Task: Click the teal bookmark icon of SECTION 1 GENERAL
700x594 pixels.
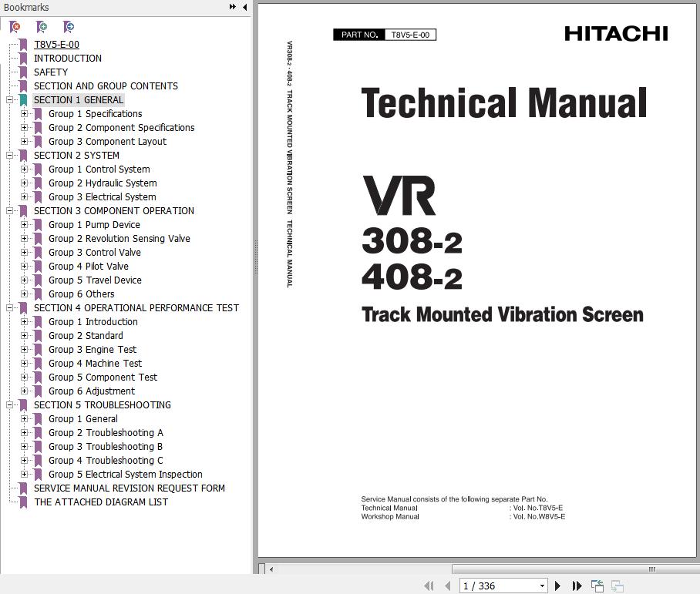Action: pyautogui.click(x=23, y=100)
